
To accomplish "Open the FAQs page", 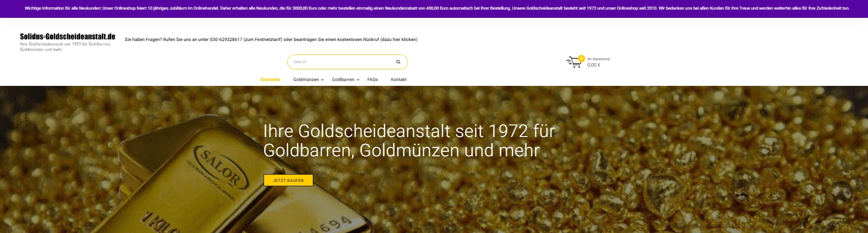I will (373, 80).
